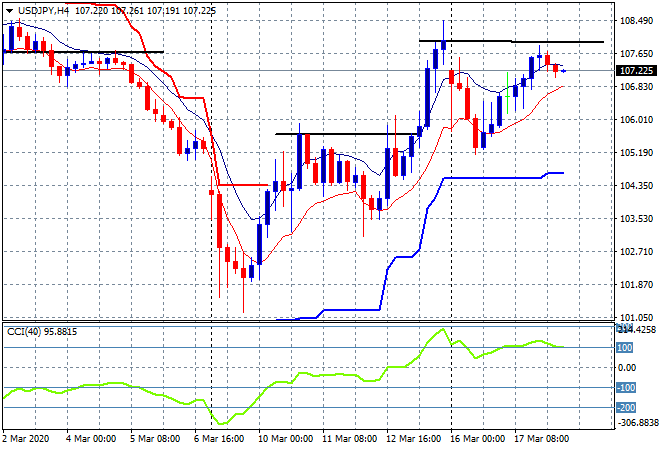The height and width of the screenshot is (450, 660).
Task: Select the thick blue support step line
Action: coord(492,178)
